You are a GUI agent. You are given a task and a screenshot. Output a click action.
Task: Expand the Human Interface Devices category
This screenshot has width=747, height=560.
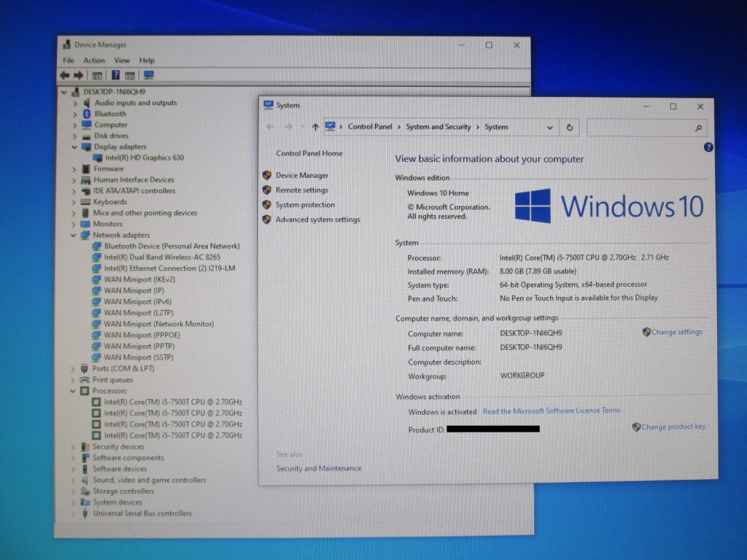pyautogui.click(x=74, y=180)
